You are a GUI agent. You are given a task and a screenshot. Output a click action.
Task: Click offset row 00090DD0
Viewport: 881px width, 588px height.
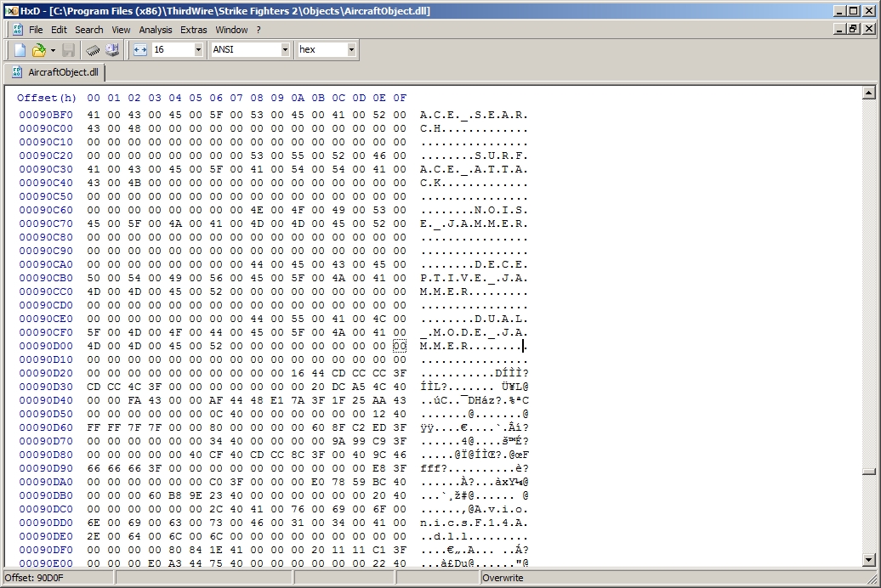coord(46,523)
